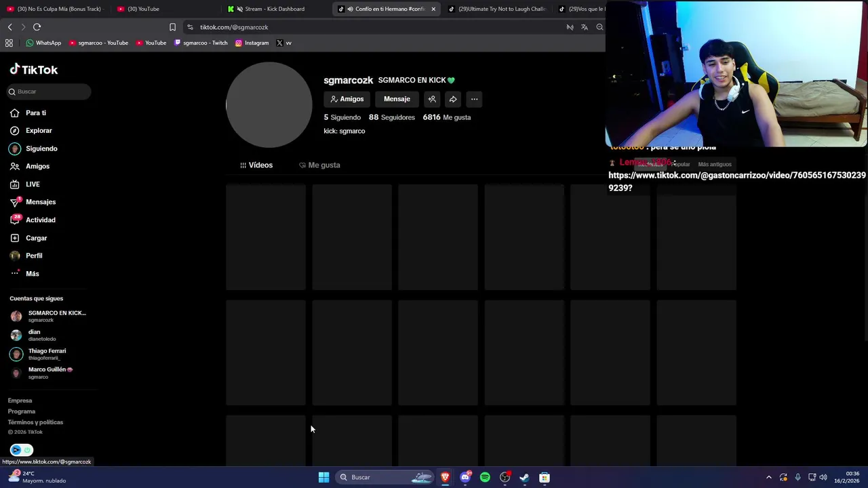Click the tiktok.com/@sgmarcozk address bar
The image size is (868, 488).
373,27
